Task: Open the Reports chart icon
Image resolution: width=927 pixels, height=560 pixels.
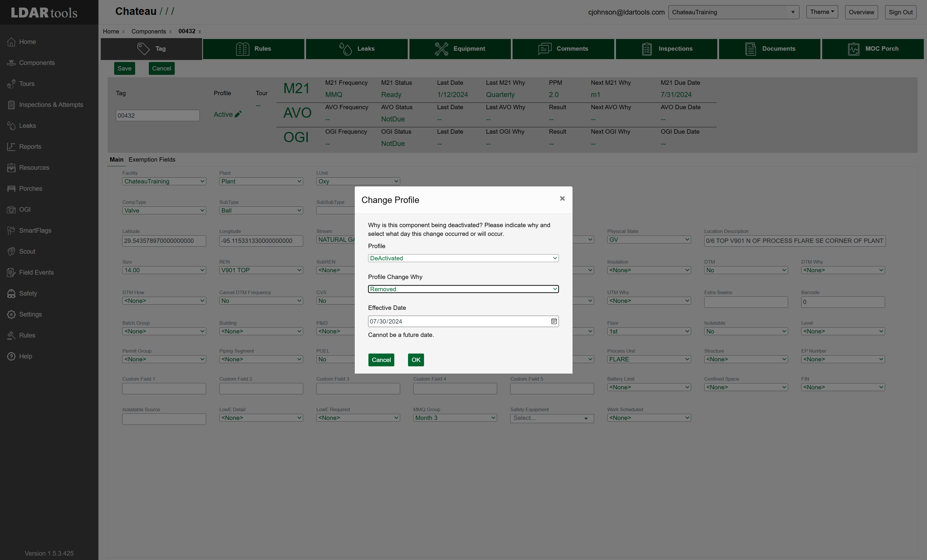Action: click(11, 147)
